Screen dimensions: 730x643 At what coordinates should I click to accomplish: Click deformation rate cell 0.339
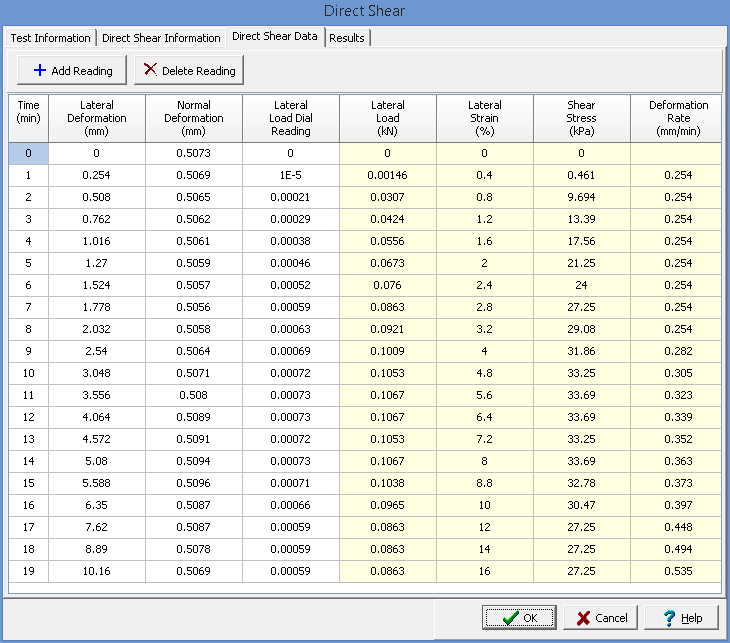676,417
